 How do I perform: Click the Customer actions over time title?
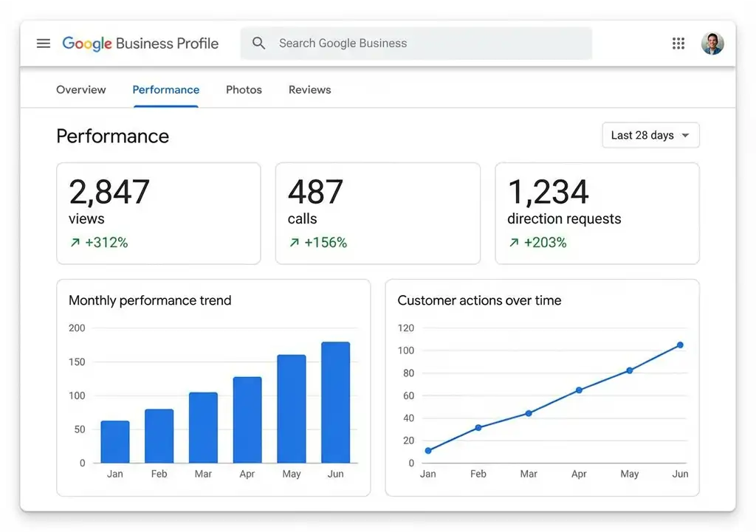pos(479,301)
